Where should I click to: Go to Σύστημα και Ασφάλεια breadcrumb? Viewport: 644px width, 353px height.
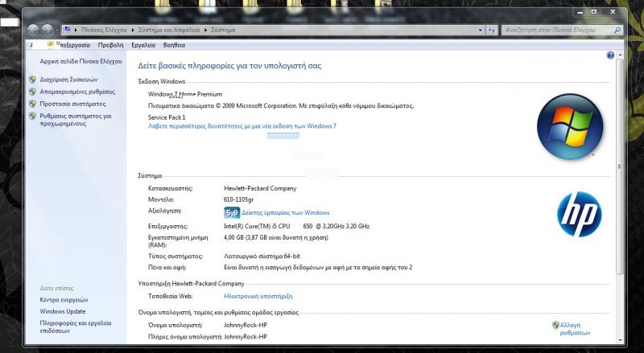pyautogui.click(x=169, y=30)
